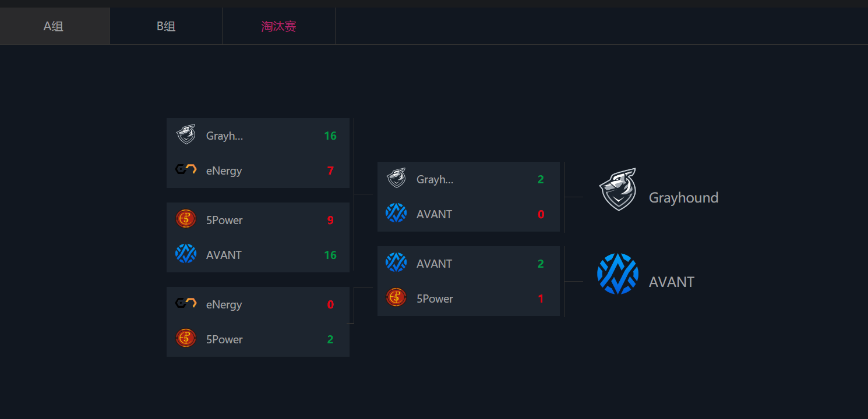
Task: Click Grayhound logo in first-round match
Action: (x=186, y=135)
